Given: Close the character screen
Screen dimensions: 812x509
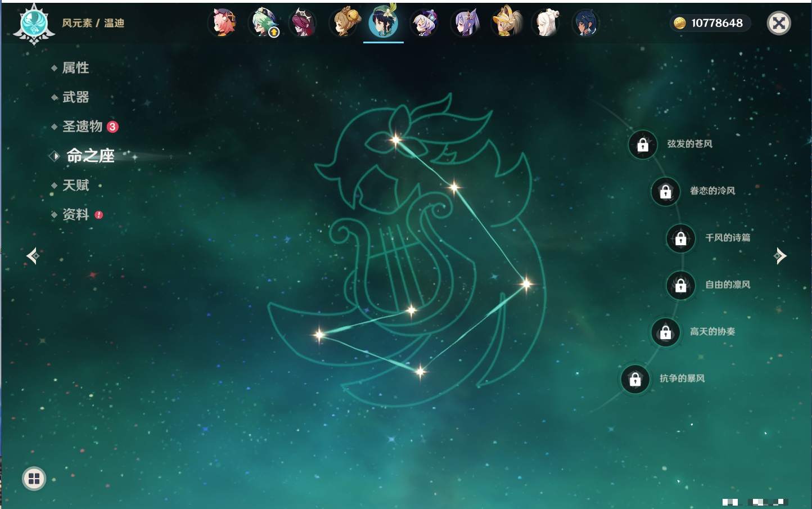Looking at the screenshot, I should [x=779, y=23].
